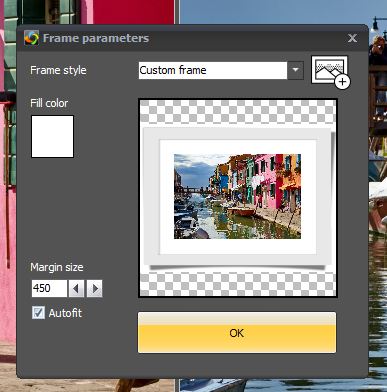
Task: Open the white Fill color swatch
Action: (x=52, y=136)
